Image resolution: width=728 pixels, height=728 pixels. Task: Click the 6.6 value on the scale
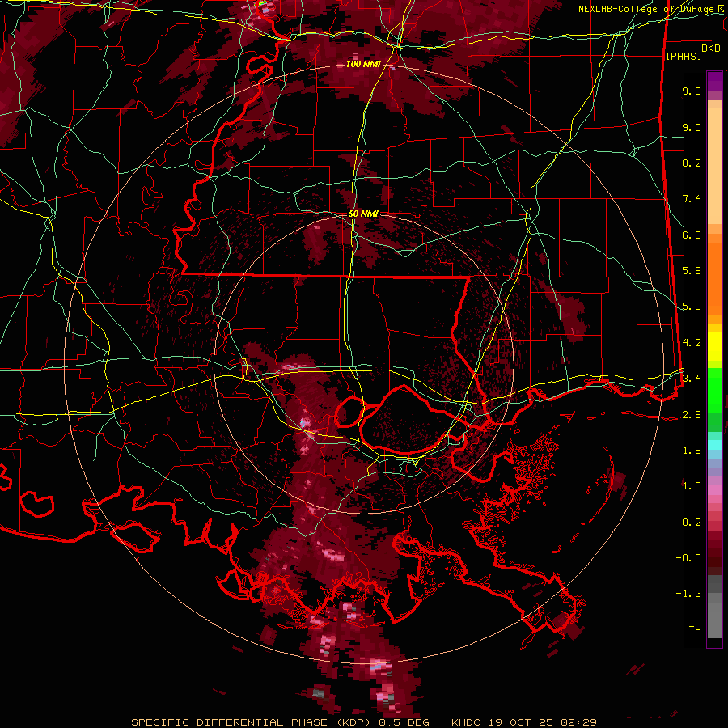click(x=692, y=235)
